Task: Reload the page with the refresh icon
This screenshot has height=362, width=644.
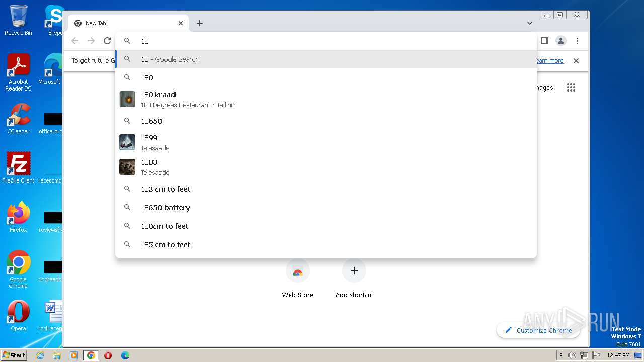Action: pos(107,41)
